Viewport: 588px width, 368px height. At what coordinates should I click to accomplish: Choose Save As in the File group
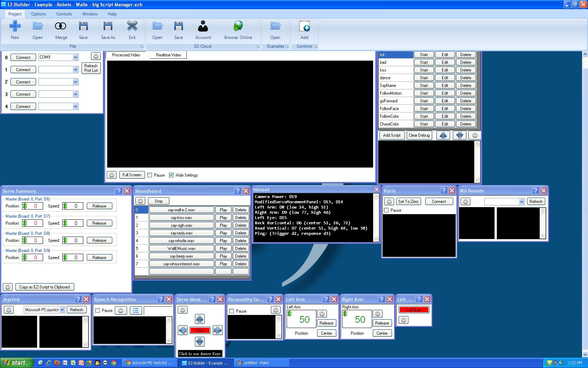coord(108,30)
